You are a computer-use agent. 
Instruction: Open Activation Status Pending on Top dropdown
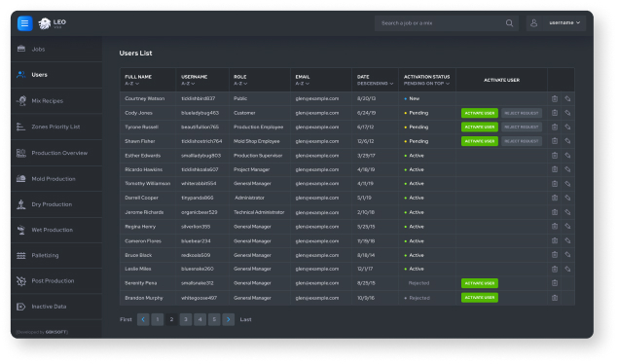426,84
